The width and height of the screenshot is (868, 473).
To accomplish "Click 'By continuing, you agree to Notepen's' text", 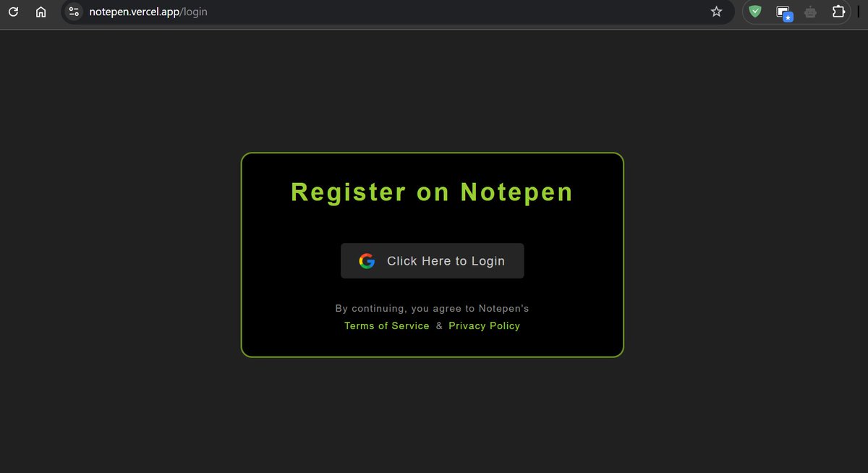I will (x=432, y=309).
